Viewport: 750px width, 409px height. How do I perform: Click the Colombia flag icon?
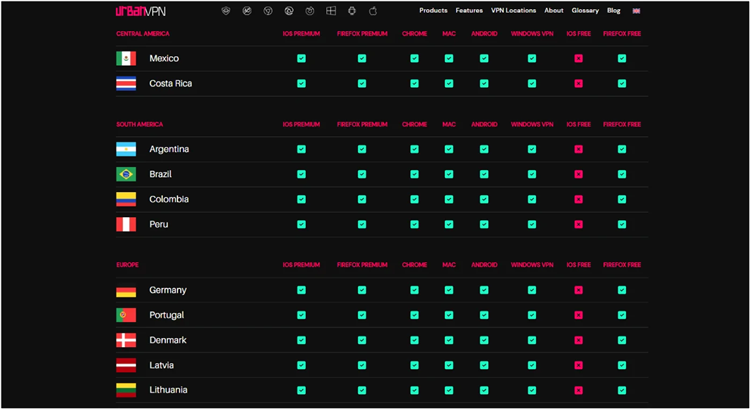tap(126, 199)
